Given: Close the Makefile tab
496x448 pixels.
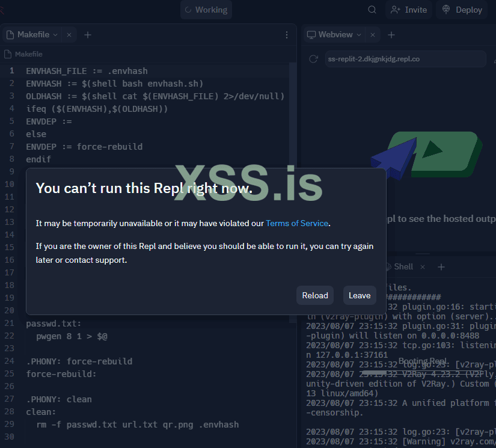Looking at the screenshot, I should [x=69, y=35].
